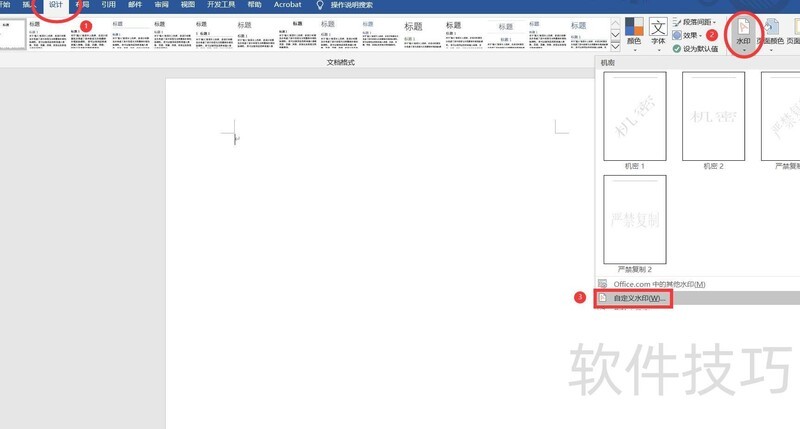Open the 颜色 dropdown arrow

(634, 50)
